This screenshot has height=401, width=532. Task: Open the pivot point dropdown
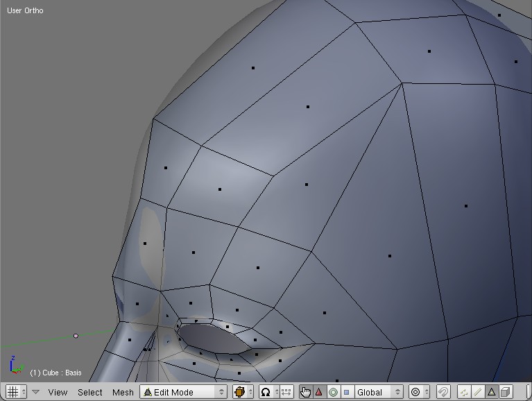(x=269, y=392)
